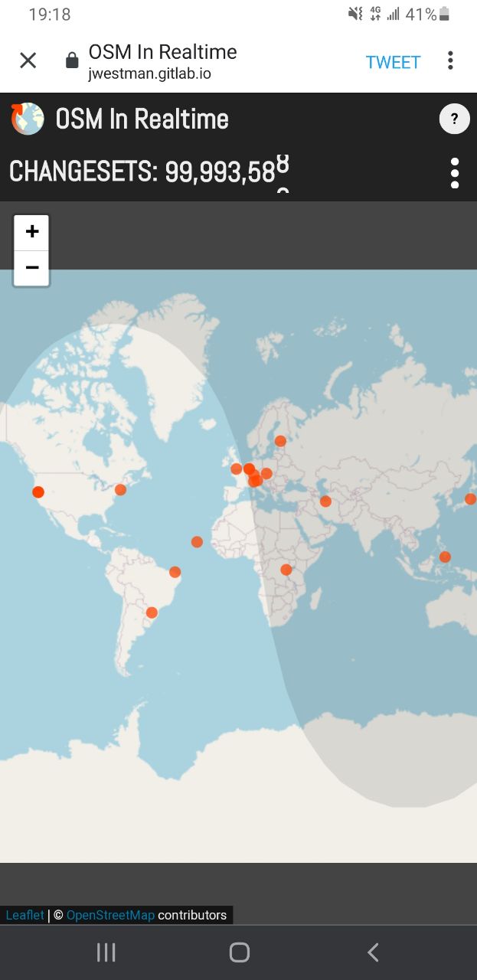This screenshot has height=980, width=477.
Task: Open the OpenStreetMap attribution link
Action: [110, 915]
